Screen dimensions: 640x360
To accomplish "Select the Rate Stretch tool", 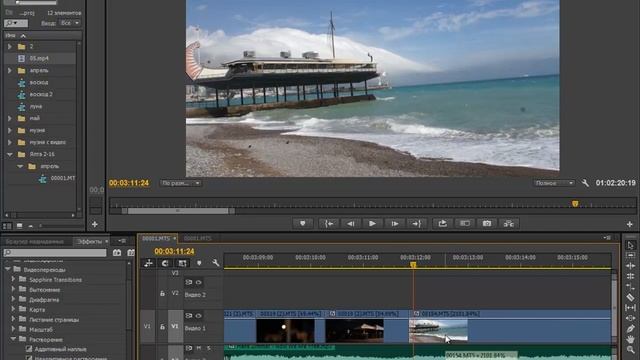I will (630, 287).
